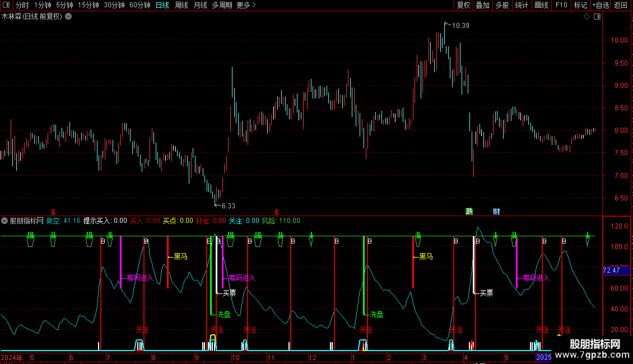This screenshot has width=633, height=364.
Task: Click the 风险: 110.00 indicator value
Action: 281,221
